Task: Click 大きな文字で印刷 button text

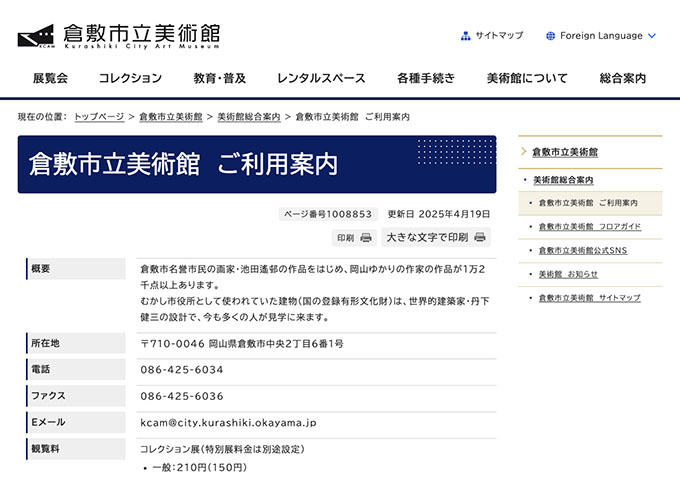Action: (427, 238)
